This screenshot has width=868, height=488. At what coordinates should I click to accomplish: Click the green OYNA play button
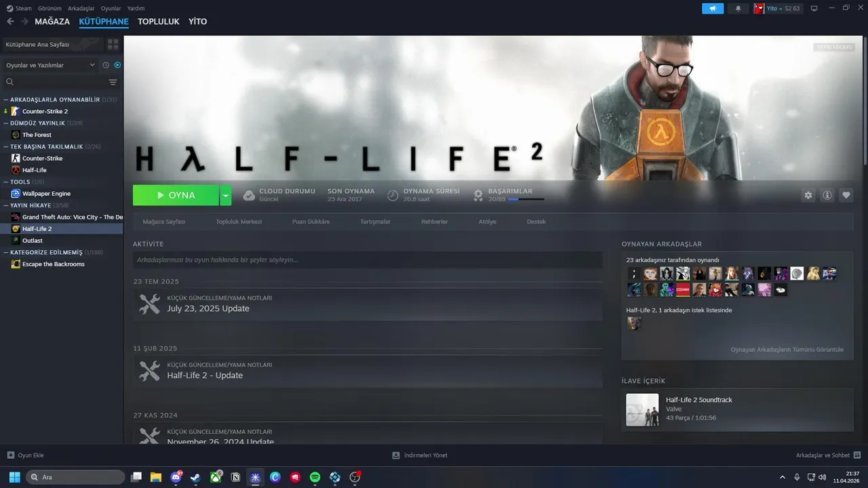(x=176, y=195)
